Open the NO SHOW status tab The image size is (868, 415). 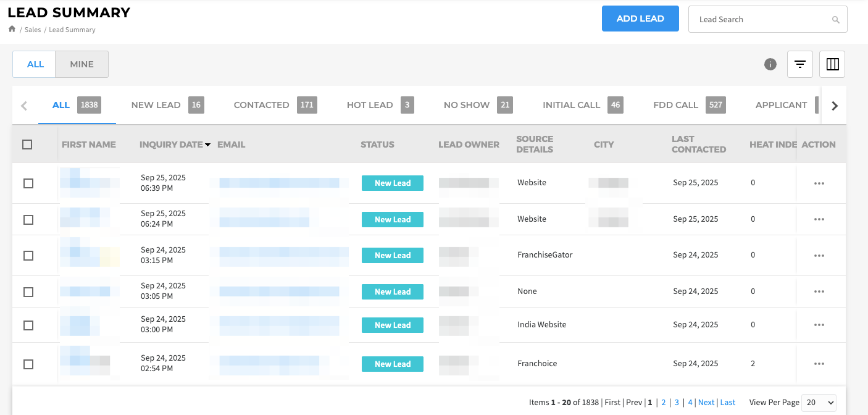click(x=478, y=105)
